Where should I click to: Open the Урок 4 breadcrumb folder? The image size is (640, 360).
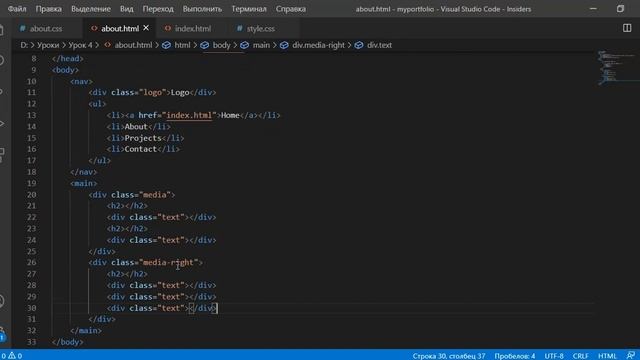pos(80,45)
